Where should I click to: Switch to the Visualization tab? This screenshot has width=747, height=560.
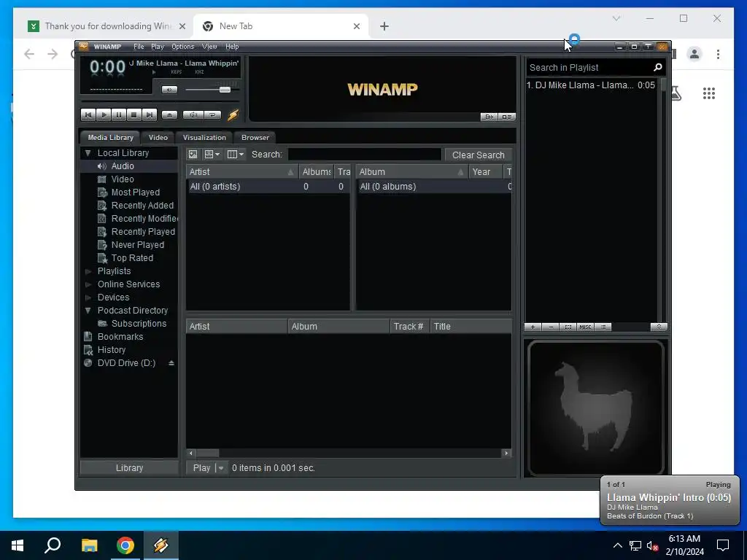pyautogui.click(x=204, y=138)
